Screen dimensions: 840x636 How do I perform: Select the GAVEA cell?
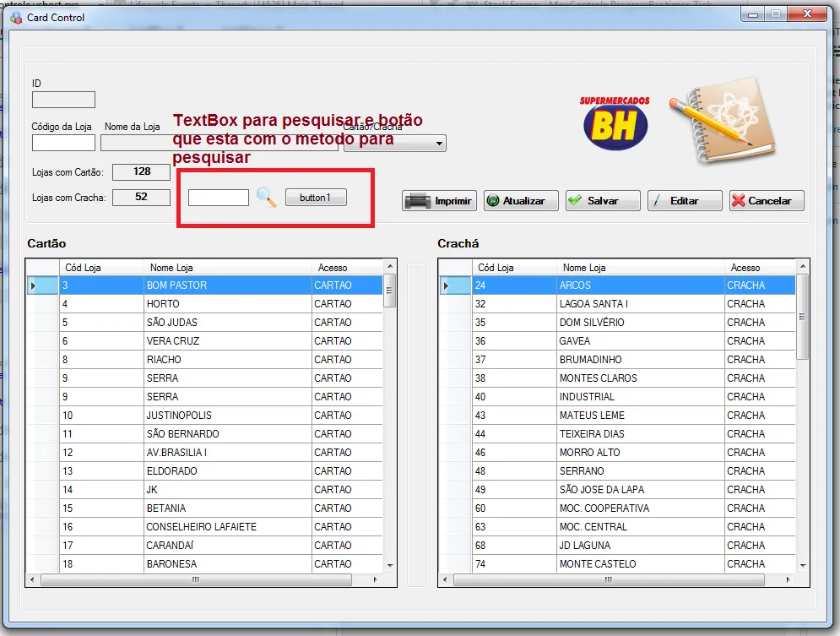641,340
